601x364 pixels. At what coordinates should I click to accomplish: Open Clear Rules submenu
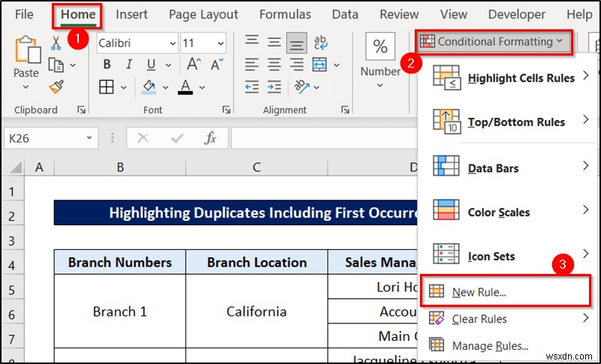(x=509, y=319)
